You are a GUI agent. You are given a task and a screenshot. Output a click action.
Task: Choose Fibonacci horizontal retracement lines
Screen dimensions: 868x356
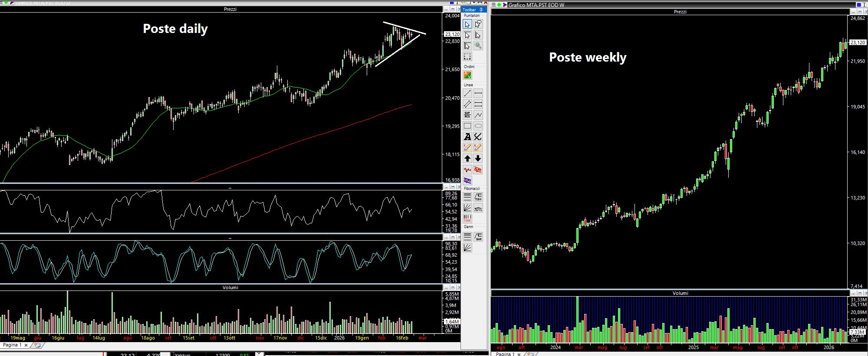pos(467,197)
